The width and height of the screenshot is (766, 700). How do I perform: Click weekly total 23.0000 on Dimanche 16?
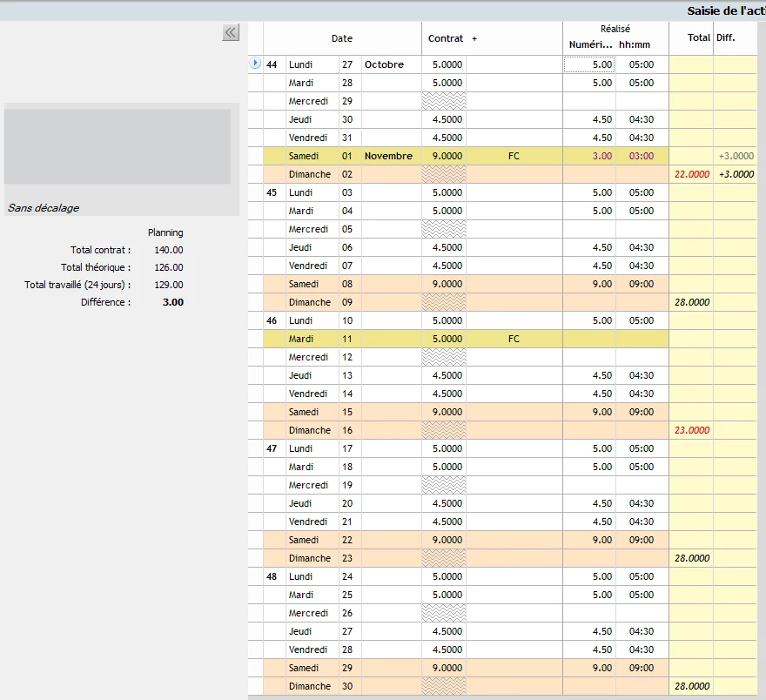pos(692,430)
